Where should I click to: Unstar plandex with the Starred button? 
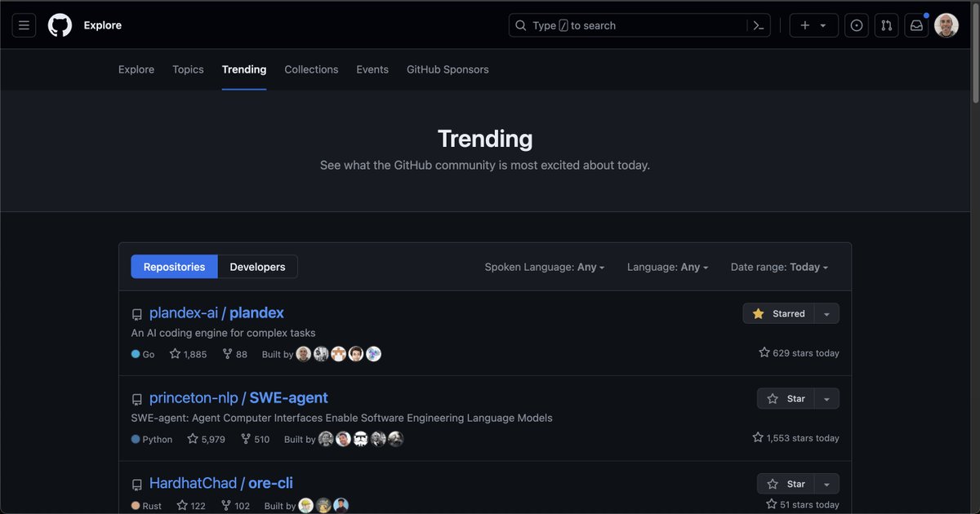coord(778,313)
